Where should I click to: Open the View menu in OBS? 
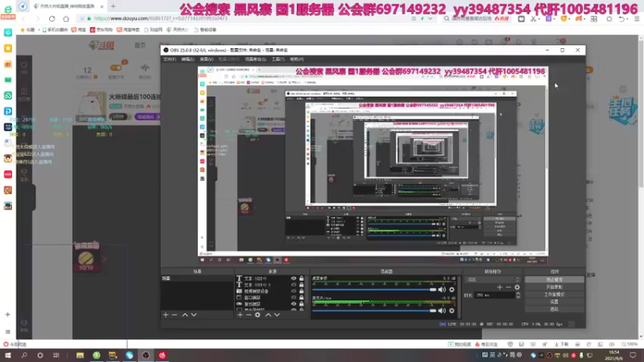[206, 59]
